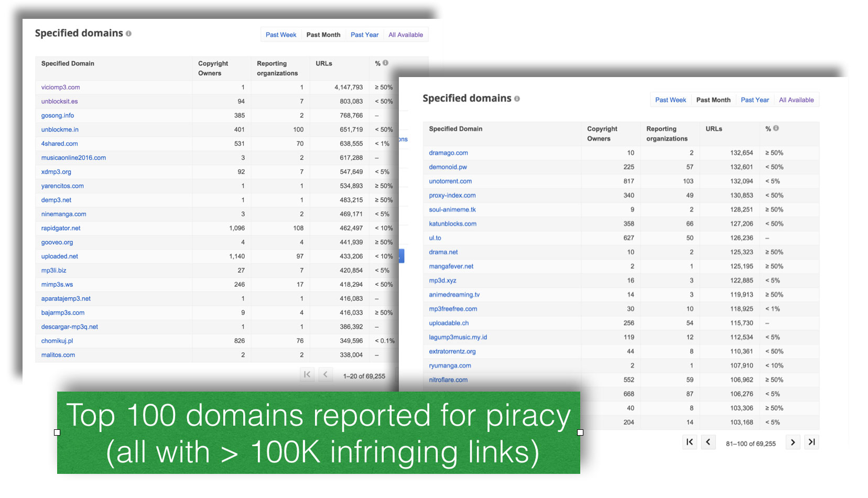The width and height of the screenshot is (868, 498).
Task: Open unblocksit.es domain link
Action: (60, 102)
